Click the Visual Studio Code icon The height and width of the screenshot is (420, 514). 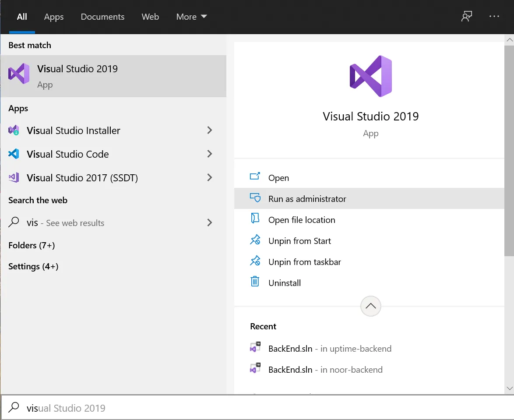pos(14,154)
